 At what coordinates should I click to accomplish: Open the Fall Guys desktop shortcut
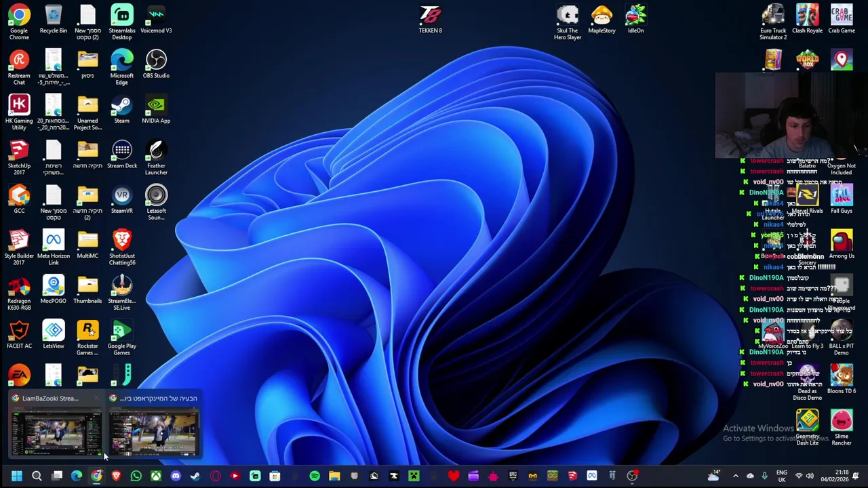point(842,199)
